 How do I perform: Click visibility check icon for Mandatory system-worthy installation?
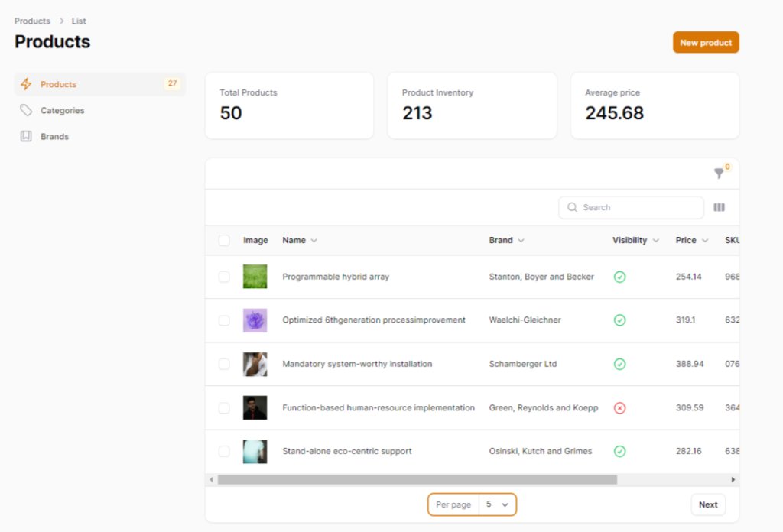619,364
